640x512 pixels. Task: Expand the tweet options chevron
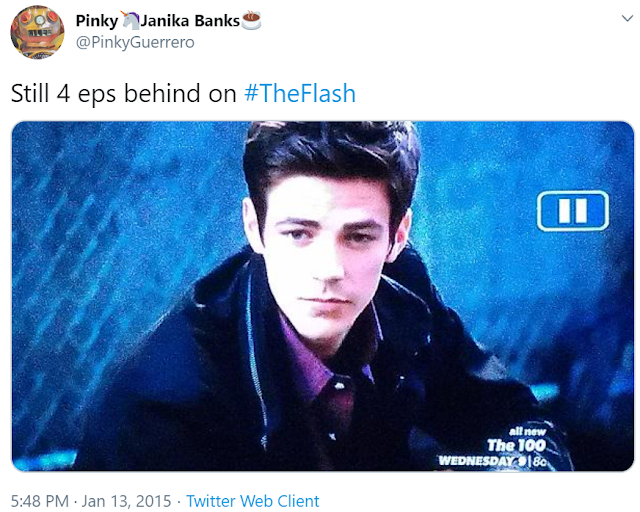pos(627,18)
